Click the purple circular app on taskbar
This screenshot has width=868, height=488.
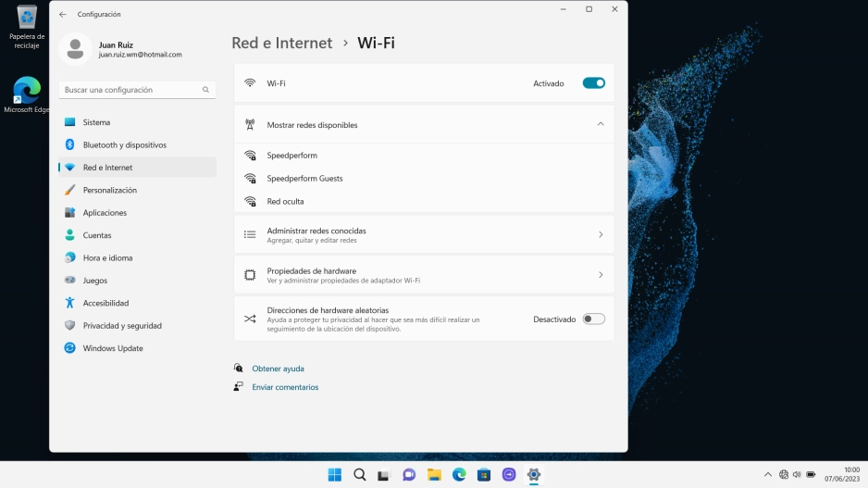(x=509, y=475)
